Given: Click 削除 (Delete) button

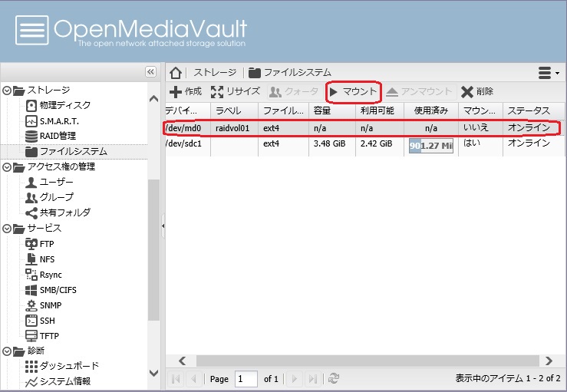Looking at the screenshot, I should [x=477, y=91].
